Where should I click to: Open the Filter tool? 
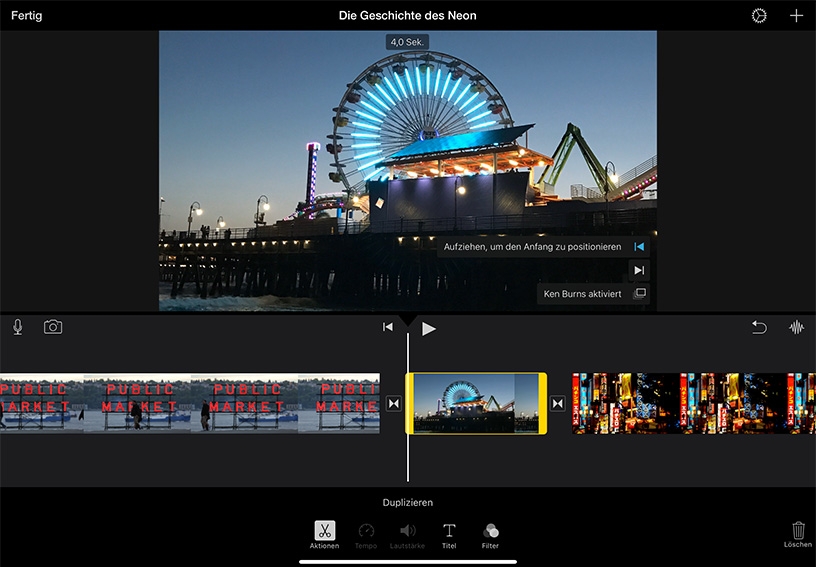(x=490, y=536)
